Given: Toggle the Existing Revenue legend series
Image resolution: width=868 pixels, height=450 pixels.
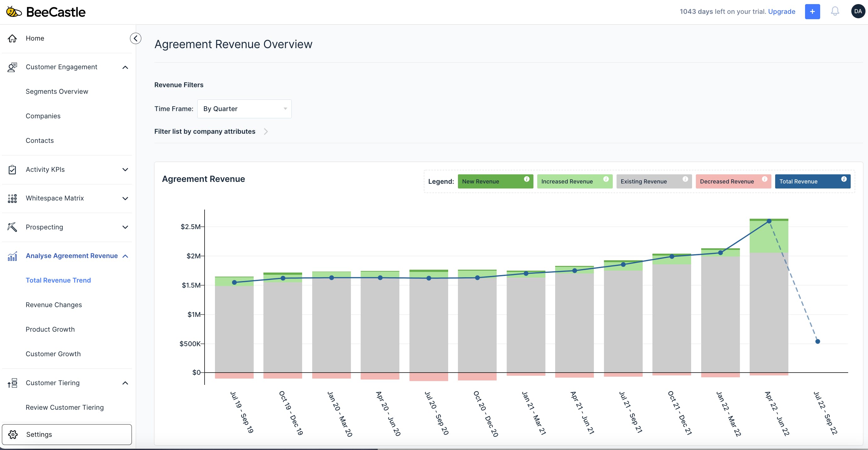Looking at the screenshot, I should click(x=644, y=182).
